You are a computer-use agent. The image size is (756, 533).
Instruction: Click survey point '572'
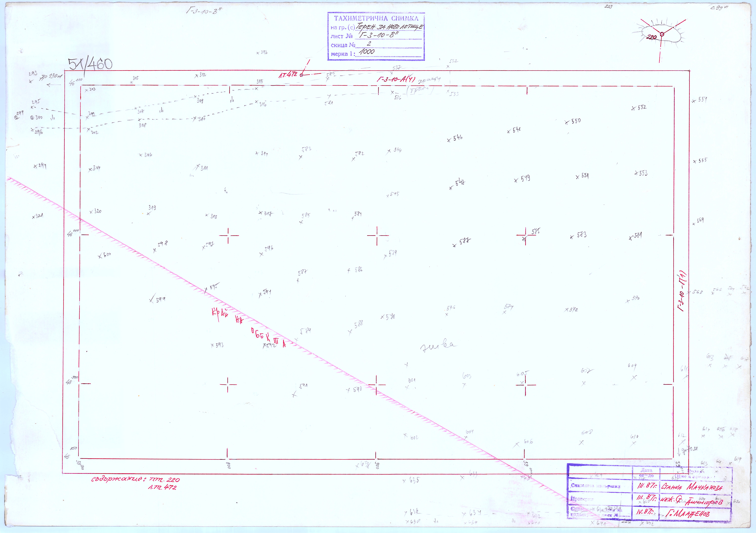tap(571, 310)
